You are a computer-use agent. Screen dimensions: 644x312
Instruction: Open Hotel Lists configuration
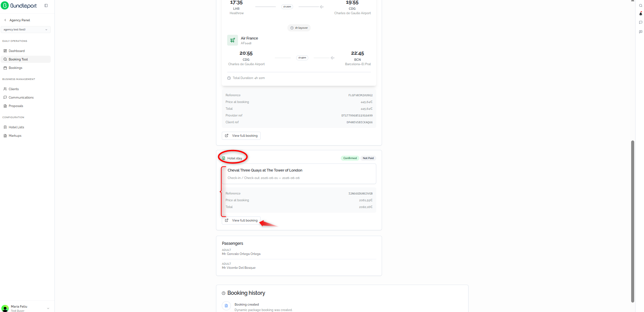point(26,127)
